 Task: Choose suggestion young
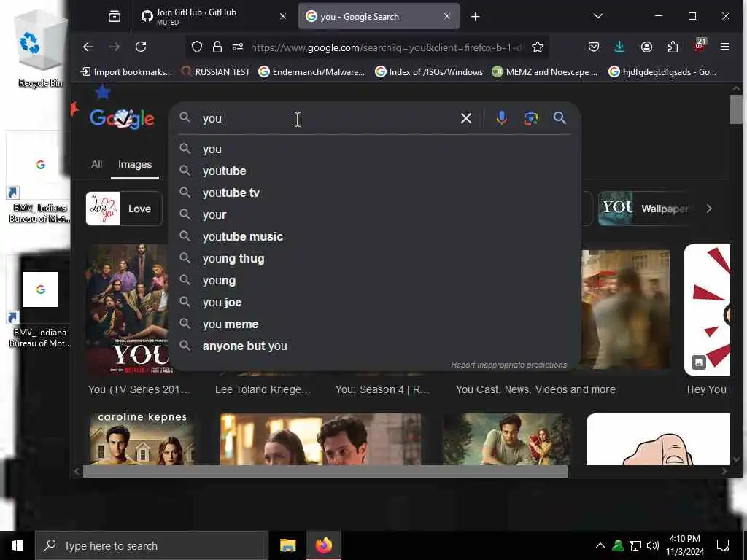pyautogui.click(x=374, y=281)
